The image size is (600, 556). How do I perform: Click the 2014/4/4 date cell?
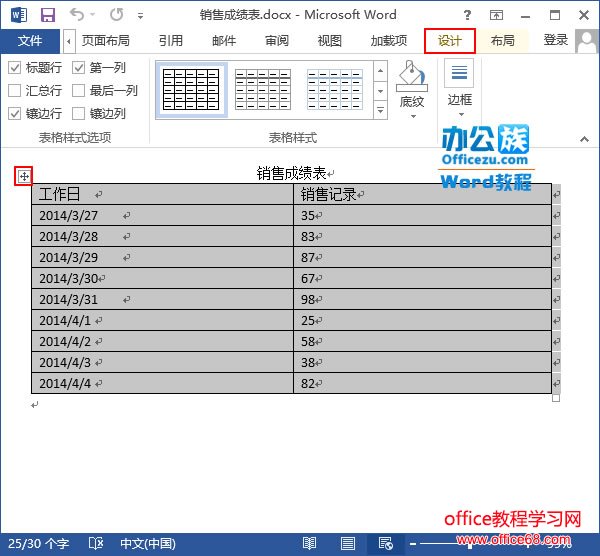click(x=162, y=383)
